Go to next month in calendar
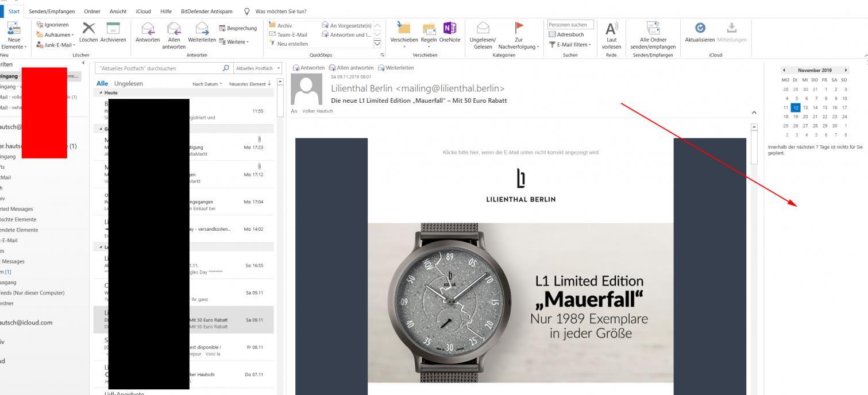 point(846,70)
